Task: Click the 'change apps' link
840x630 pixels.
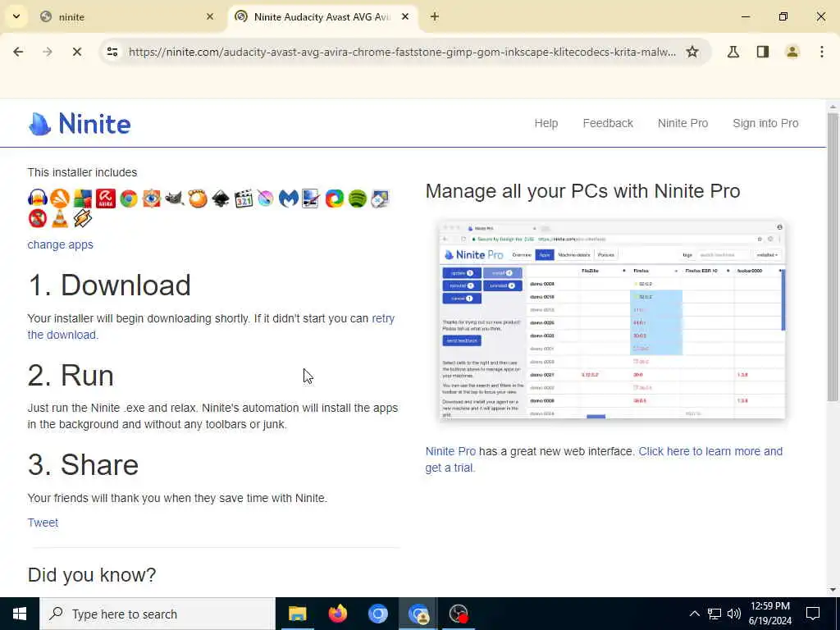Action: pos(60,244)
